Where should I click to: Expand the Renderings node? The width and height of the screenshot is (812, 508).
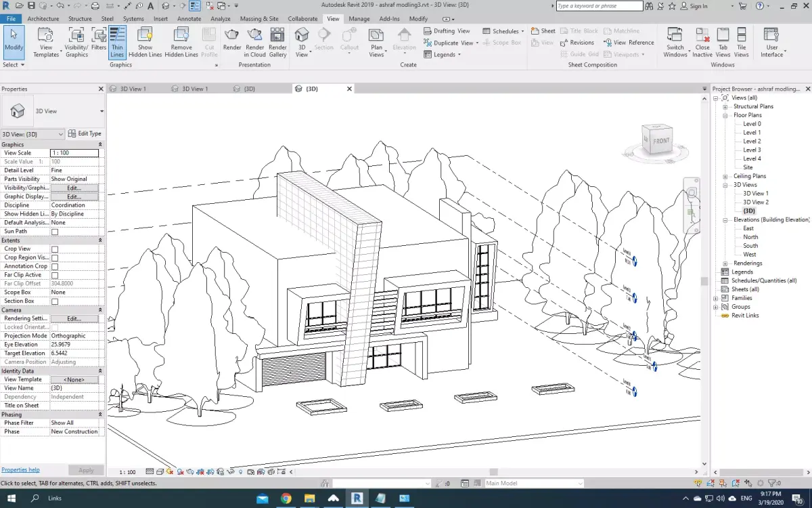coord(725,263)
